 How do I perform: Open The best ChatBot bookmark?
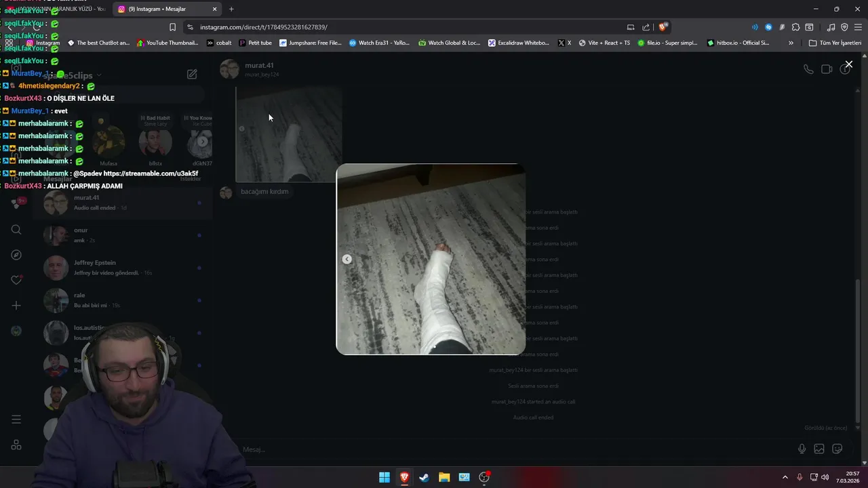click(x=98, y=43)
